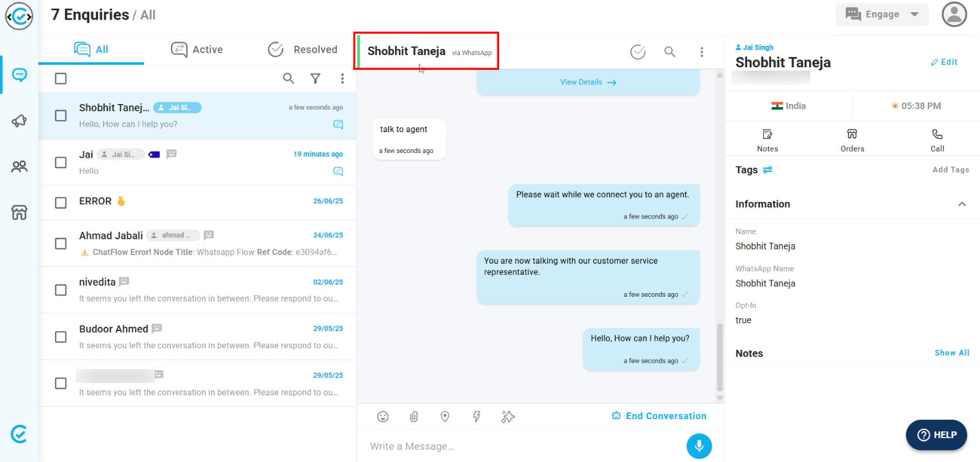The image size is (980, 462).
Task: Switch to the Active tab
Action: pos(197,50)
